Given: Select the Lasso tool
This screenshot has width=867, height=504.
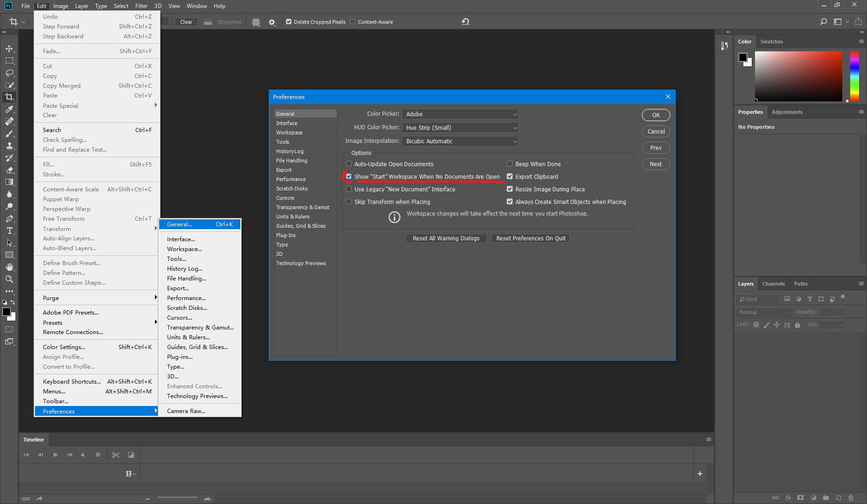Looking at the screenshot, I should pos(9,73).
